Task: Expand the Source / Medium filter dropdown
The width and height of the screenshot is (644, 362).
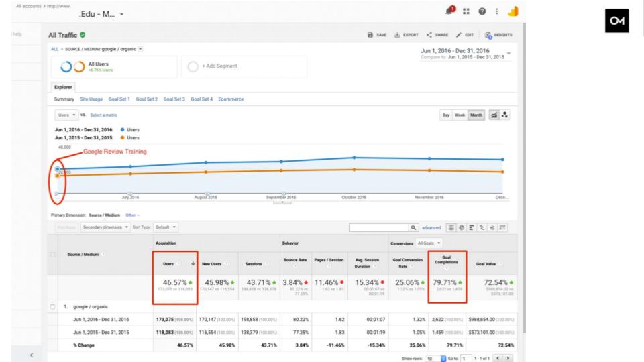Action: [x=140, y=49]
